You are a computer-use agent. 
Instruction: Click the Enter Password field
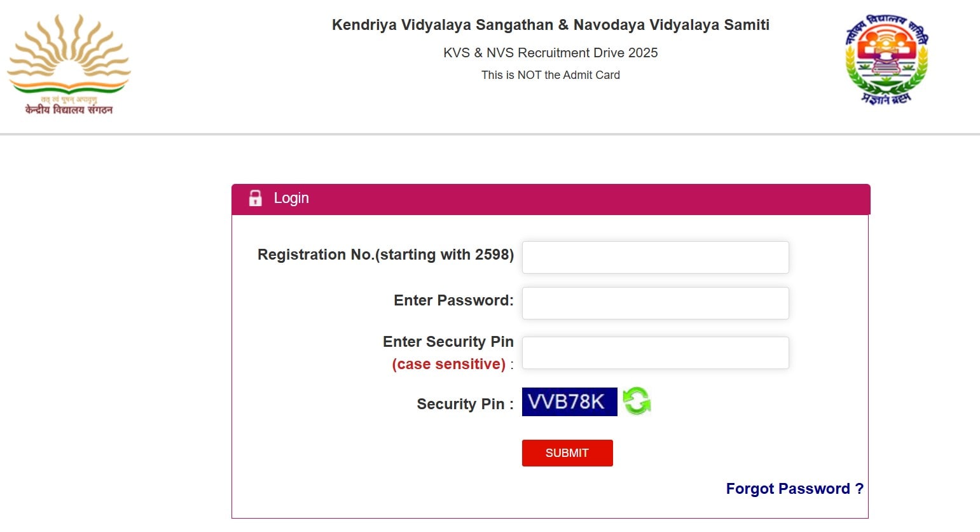(x=655, y=303)
